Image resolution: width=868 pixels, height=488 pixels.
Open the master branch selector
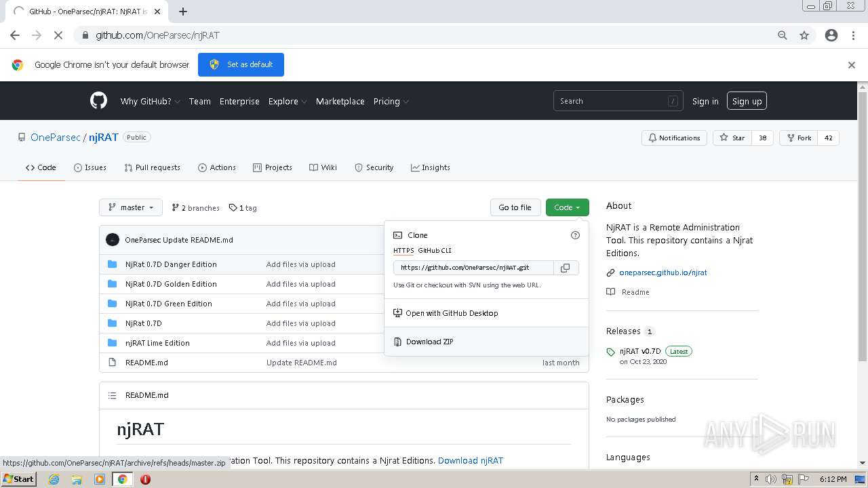pos(131,207)
